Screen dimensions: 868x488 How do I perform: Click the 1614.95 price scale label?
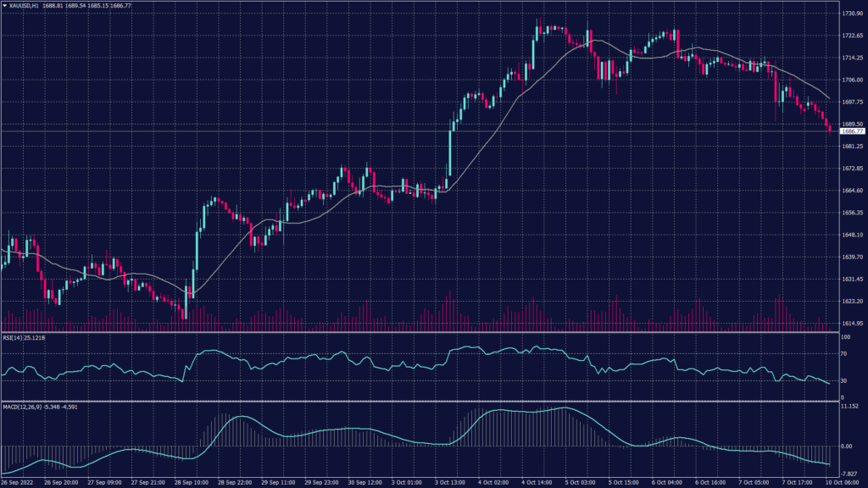pyautogui.click(x=852, y=324)
